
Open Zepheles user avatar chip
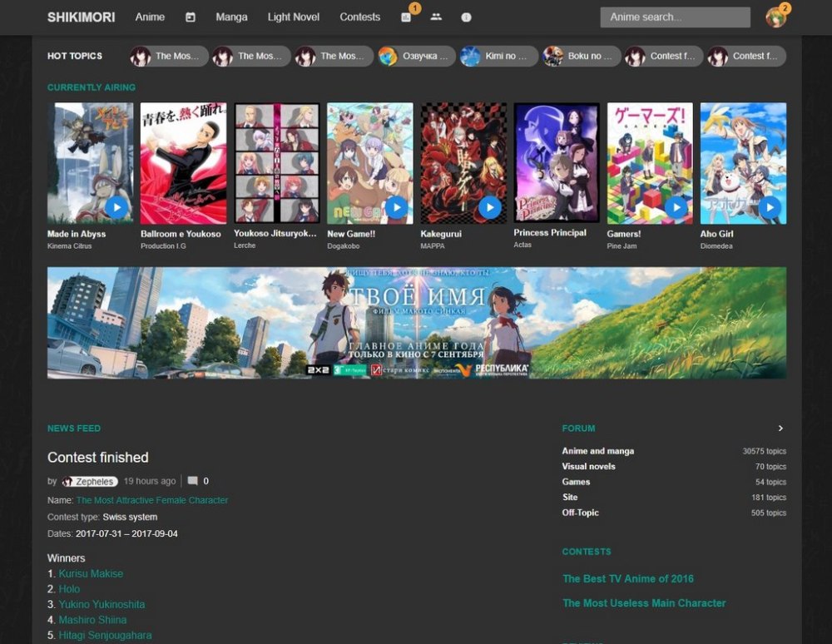click(x=90, y=481)
